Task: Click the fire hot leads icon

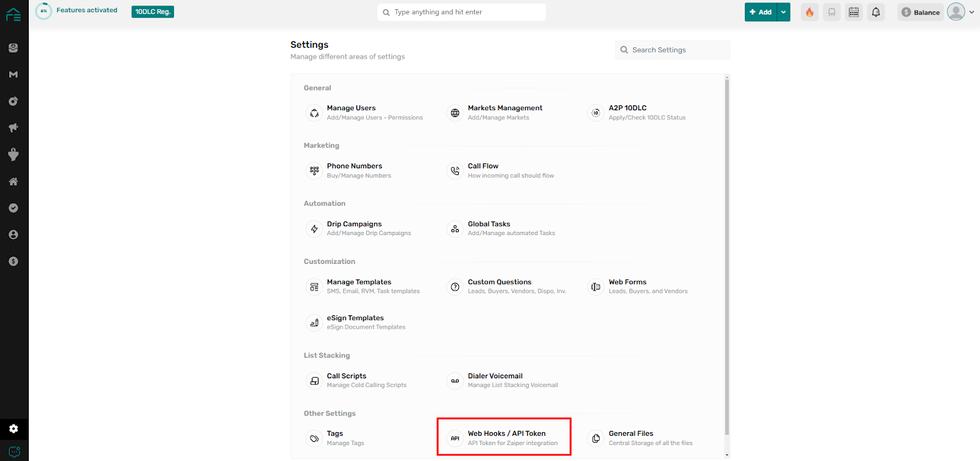Action: click(810, 12)
